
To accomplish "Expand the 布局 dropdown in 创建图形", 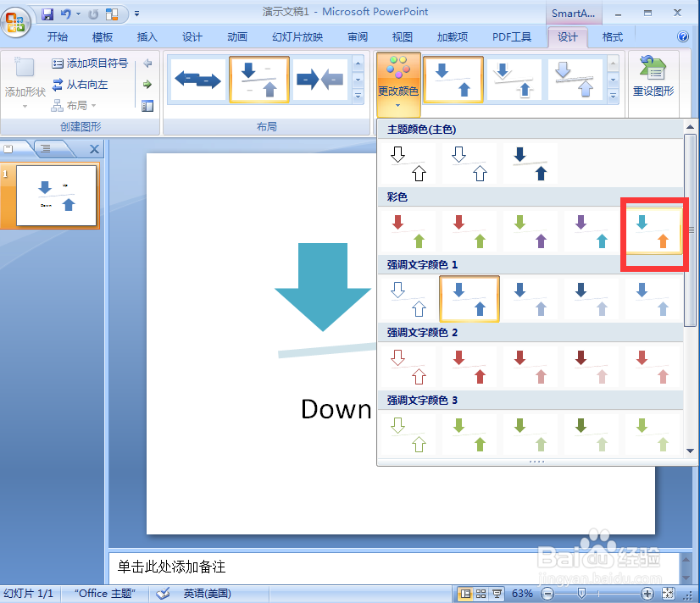I will 74,106.
